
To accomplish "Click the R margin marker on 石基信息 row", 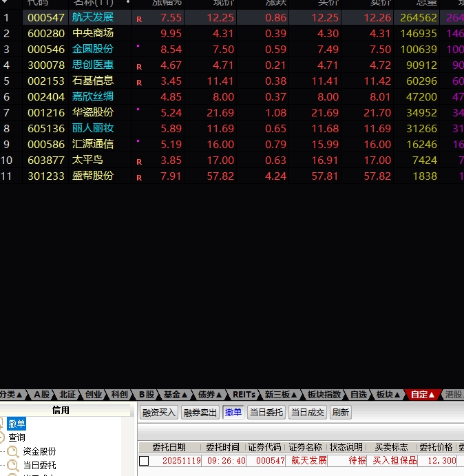I will click(x=139, y=83).
